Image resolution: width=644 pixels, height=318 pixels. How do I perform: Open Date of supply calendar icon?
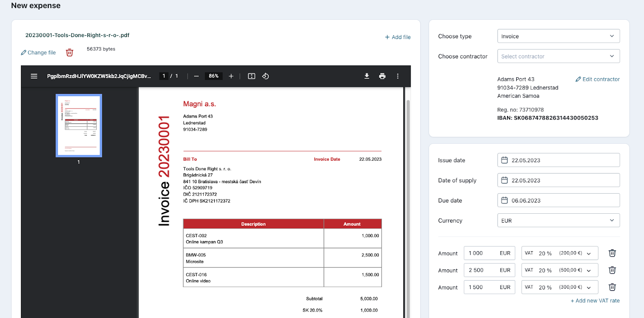504,180
